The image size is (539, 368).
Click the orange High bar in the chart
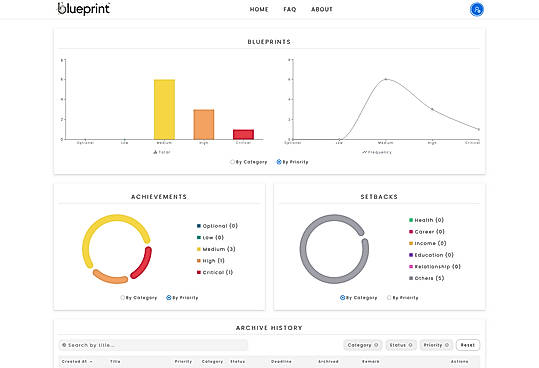[x=204, y=124]
